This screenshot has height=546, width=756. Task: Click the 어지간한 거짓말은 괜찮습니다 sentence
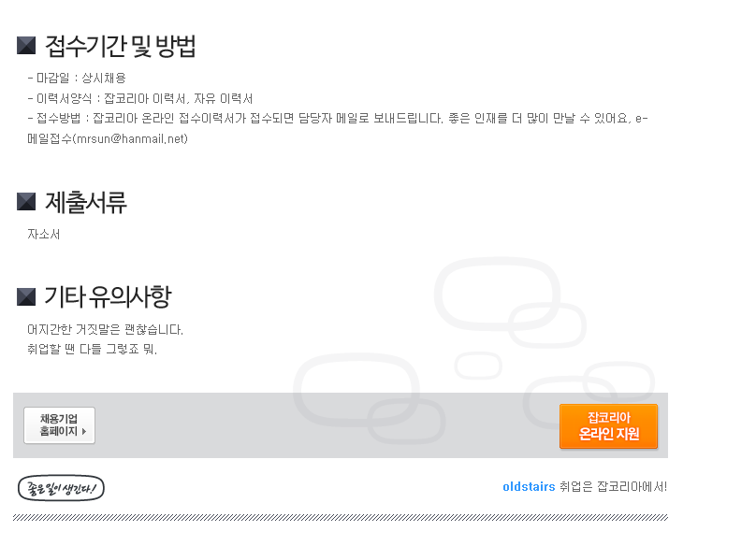point(105,330)
